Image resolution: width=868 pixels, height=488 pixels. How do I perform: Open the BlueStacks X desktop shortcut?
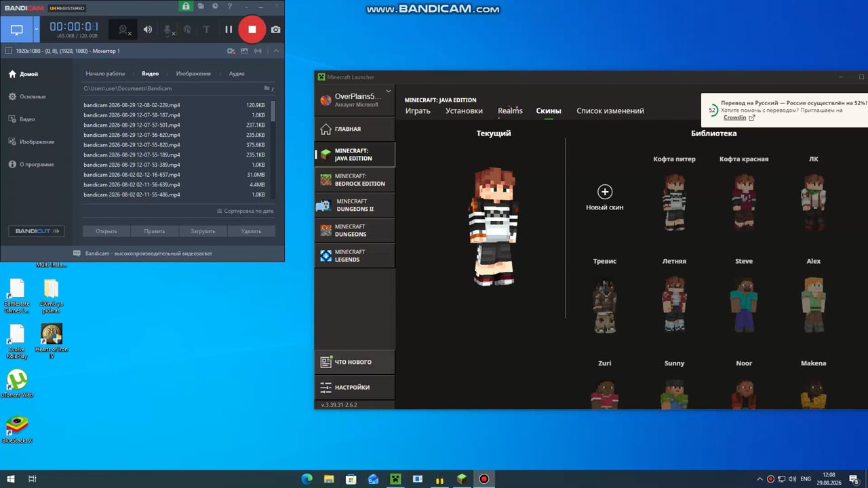coord(17,429)
